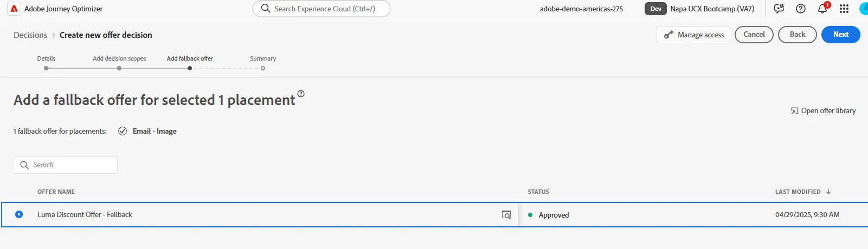Toggle the Email - Image placement checkmark
Viewport: 868px width, 249px height.
point(123,131)
